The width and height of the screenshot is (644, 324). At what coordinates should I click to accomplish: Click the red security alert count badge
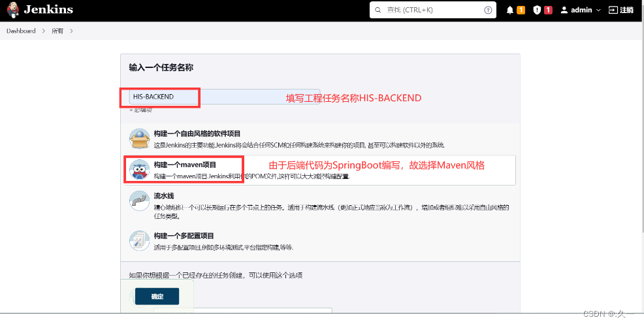pyautogui.click(x=548, y=10)
